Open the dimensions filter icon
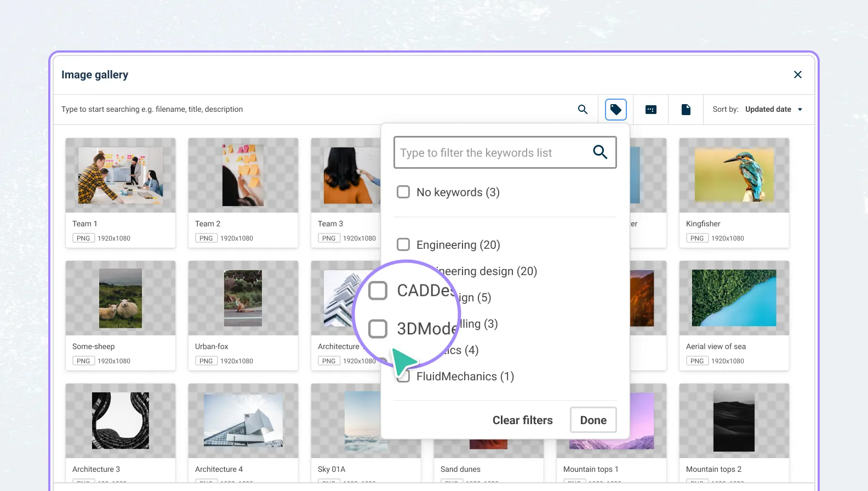Screen dimensions: 868x491 tap(651, 110)
